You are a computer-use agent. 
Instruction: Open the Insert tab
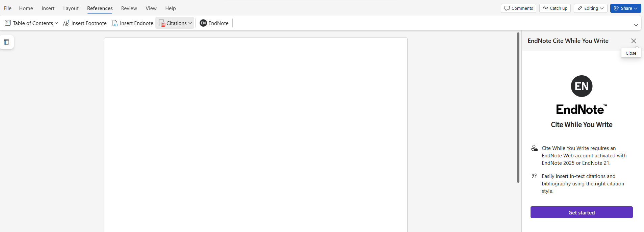click(48, 8)
